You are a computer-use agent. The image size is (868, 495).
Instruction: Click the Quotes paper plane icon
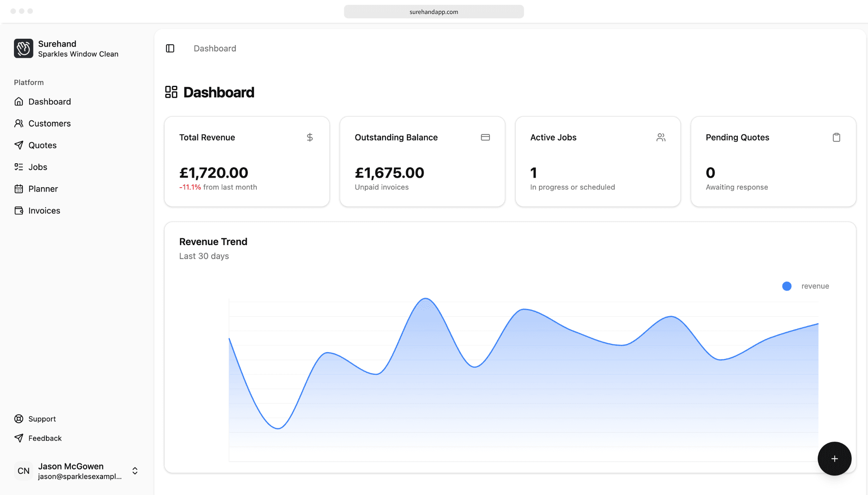tap(19, 145)
